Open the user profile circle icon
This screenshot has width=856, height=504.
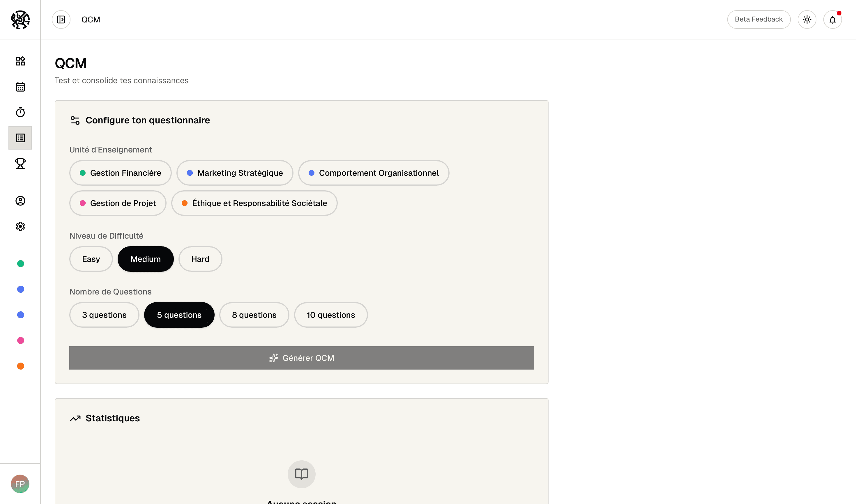(20, 201)
